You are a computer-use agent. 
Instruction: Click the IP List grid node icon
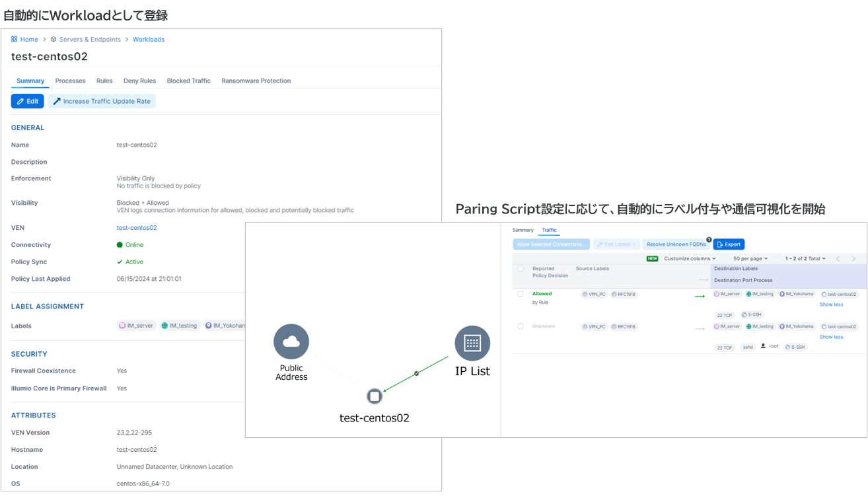tap(472, 343)
